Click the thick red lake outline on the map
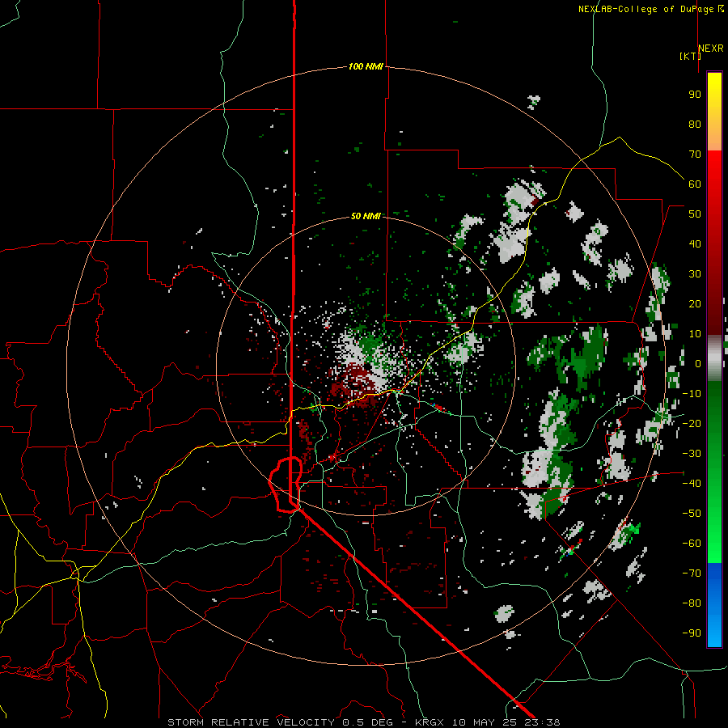 (285, 485)
